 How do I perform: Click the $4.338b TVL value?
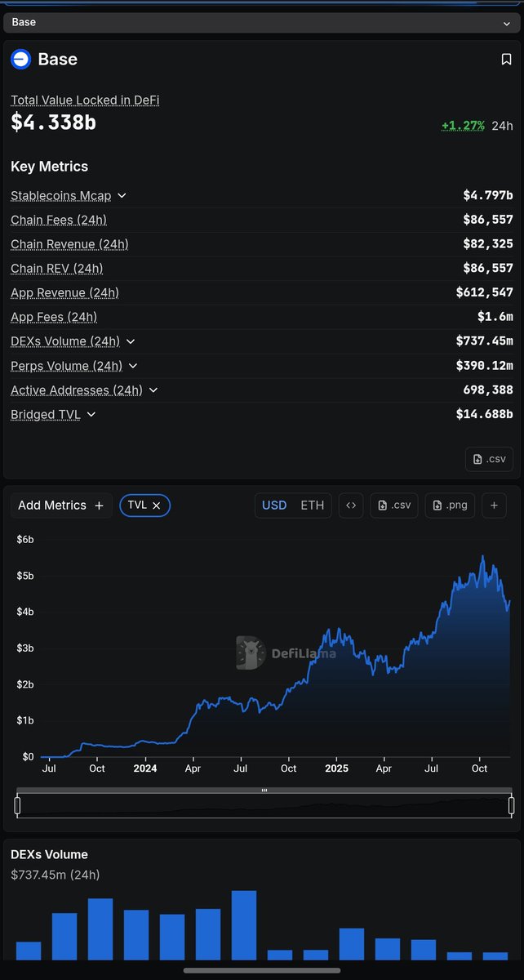point(53,122)
